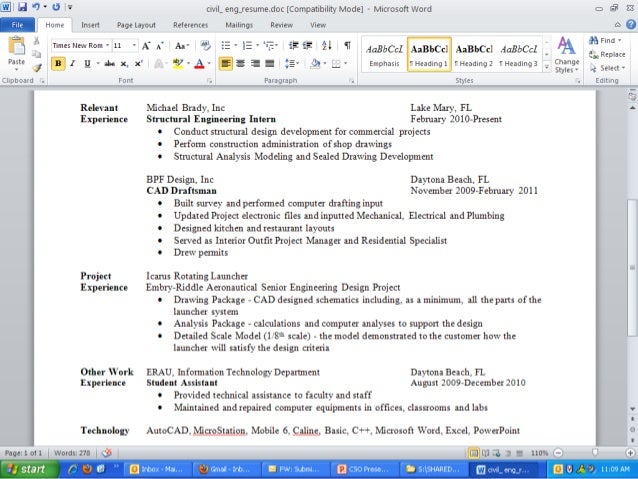638x479 pixels.
Task: Click the zoom slider handle
Action: click(595, 453)
